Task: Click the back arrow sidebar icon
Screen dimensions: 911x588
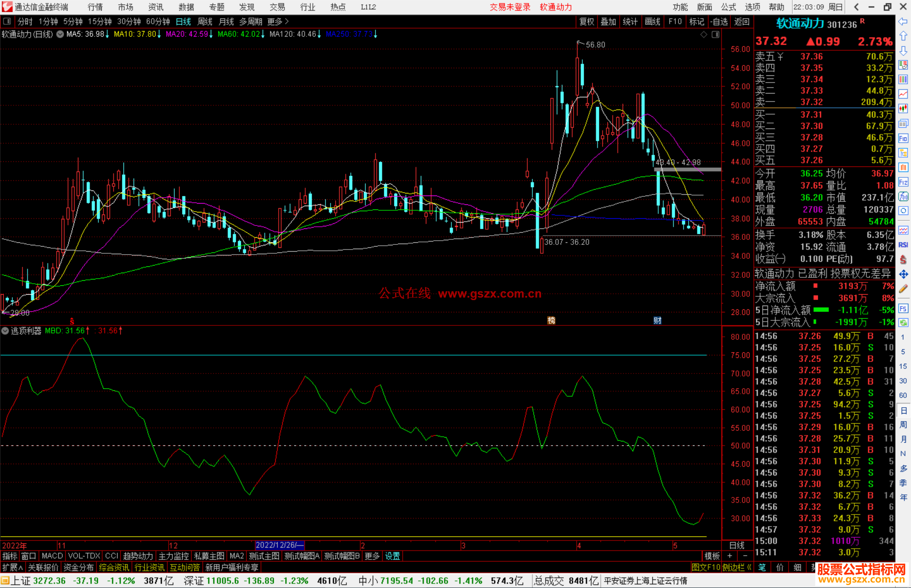Action: pos(903,21)
